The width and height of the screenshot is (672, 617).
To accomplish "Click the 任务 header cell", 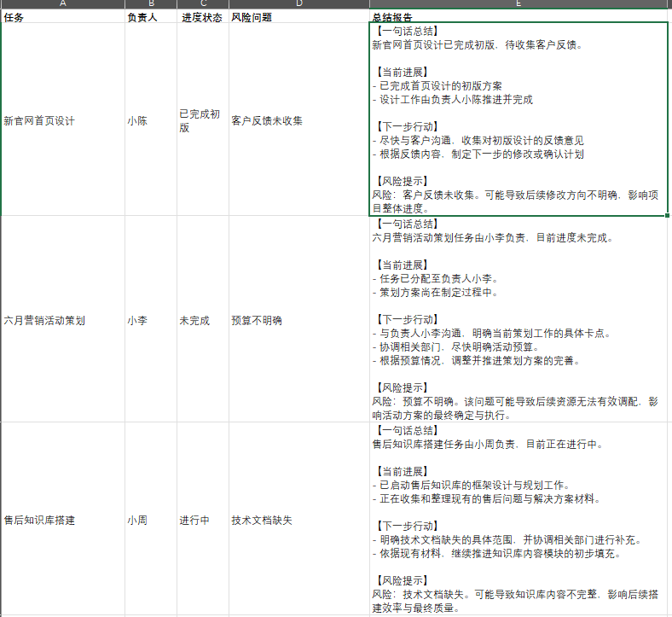I will point(63,16).
